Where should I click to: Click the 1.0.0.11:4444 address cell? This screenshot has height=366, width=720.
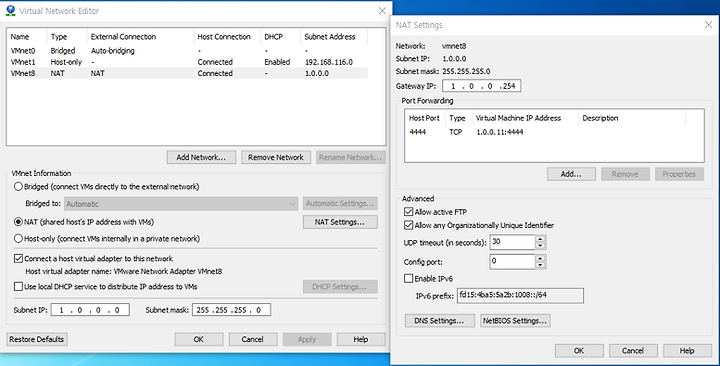[500, 132]
